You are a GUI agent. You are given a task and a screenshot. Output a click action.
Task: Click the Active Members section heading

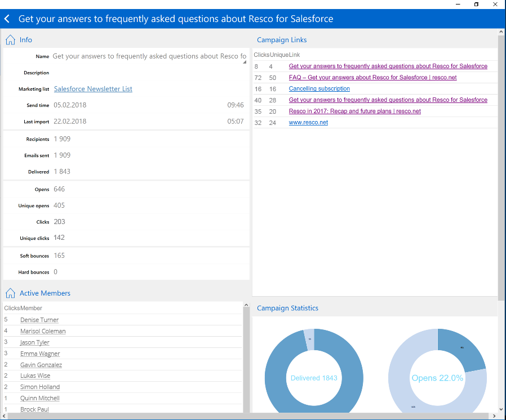pyautogui.click(x=45, y=293)
